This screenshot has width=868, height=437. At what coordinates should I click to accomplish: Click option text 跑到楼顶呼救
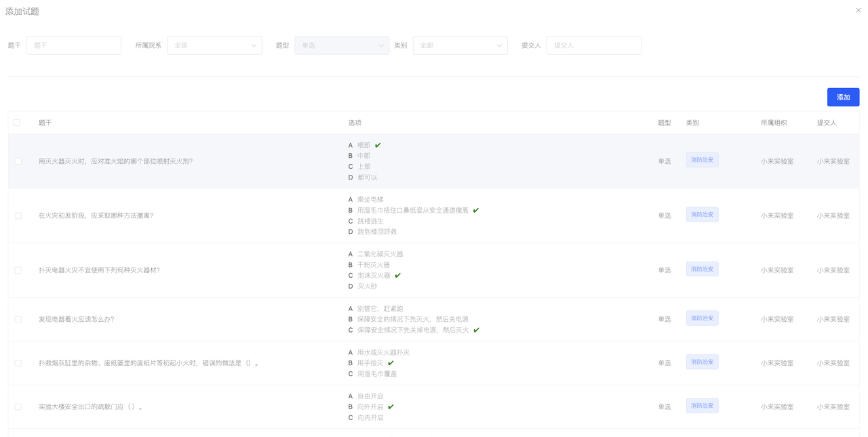377,232
